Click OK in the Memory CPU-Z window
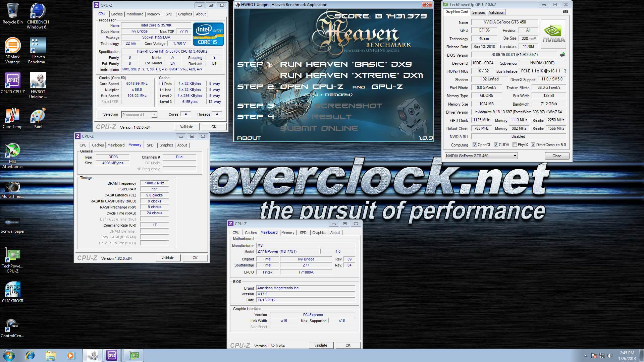This screenshot has height=362, width=644. point(195,258)
